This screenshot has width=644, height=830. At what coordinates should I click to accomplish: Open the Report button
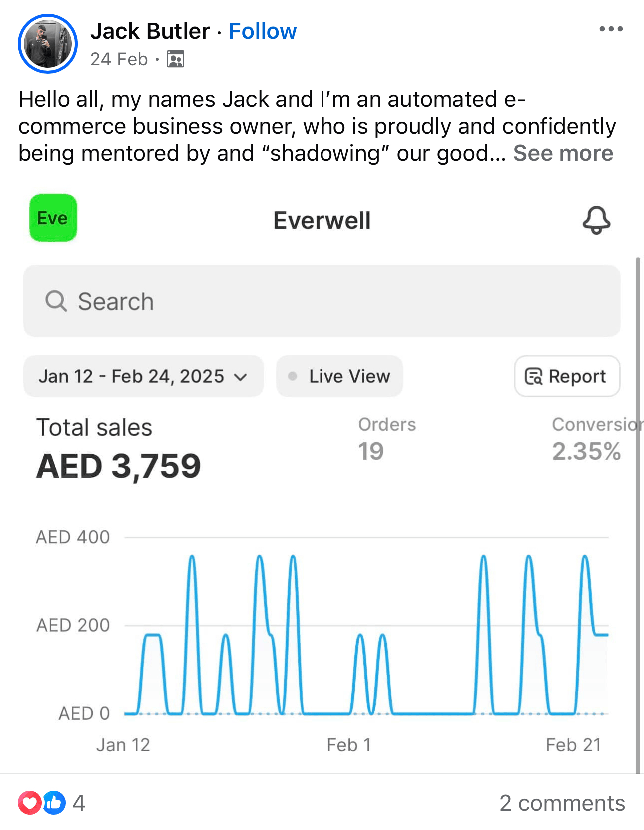(567, 376)
